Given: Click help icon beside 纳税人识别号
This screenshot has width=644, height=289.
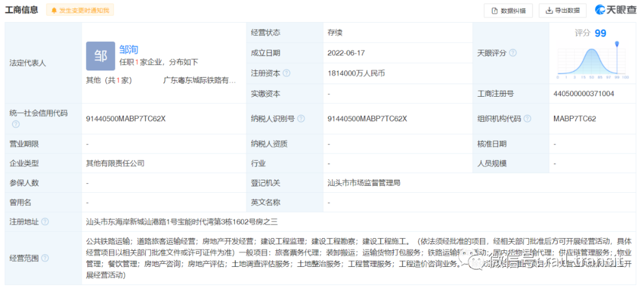Looking at the screenshot, I should [301, 119].
